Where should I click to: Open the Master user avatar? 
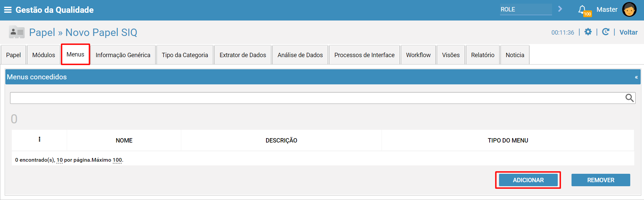click(629, 9)
